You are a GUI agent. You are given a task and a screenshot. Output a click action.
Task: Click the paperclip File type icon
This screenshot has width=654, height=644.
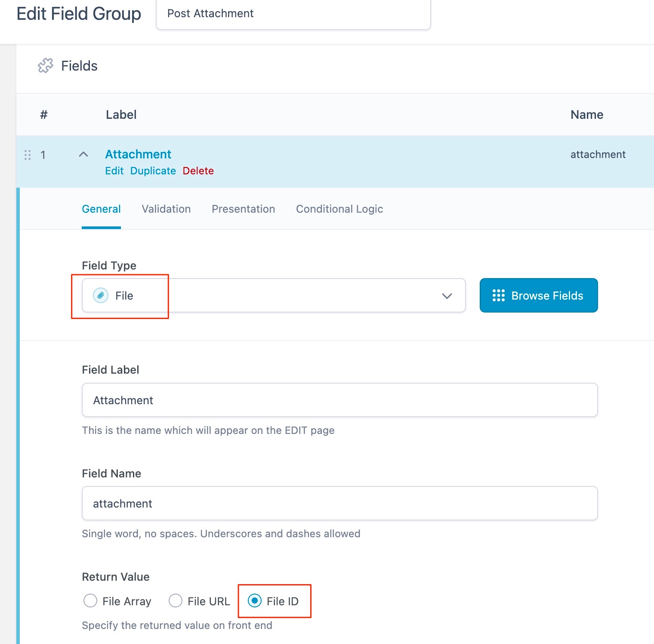[101, 296]
